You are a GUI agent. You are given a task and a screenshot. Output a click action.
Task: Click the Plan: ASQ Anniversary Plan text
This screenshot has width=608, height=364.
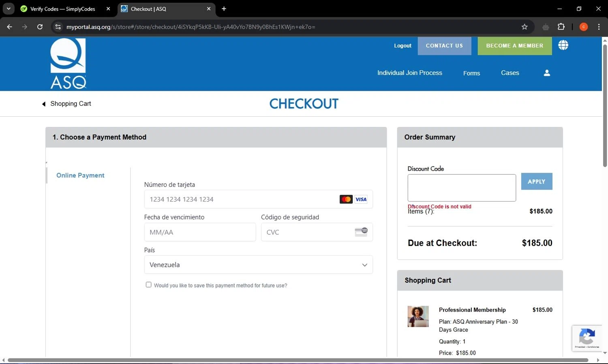tap(478, 325)
